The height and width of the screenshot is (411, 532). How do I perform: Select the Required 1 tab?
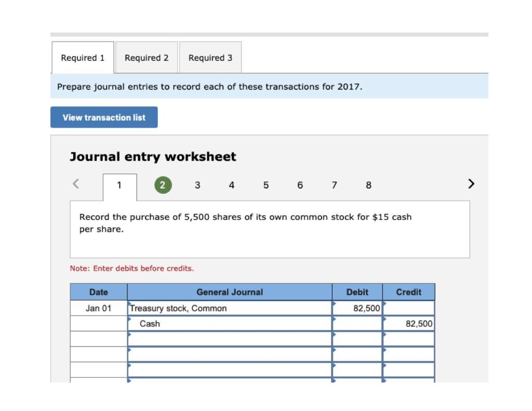pos(83,57)
